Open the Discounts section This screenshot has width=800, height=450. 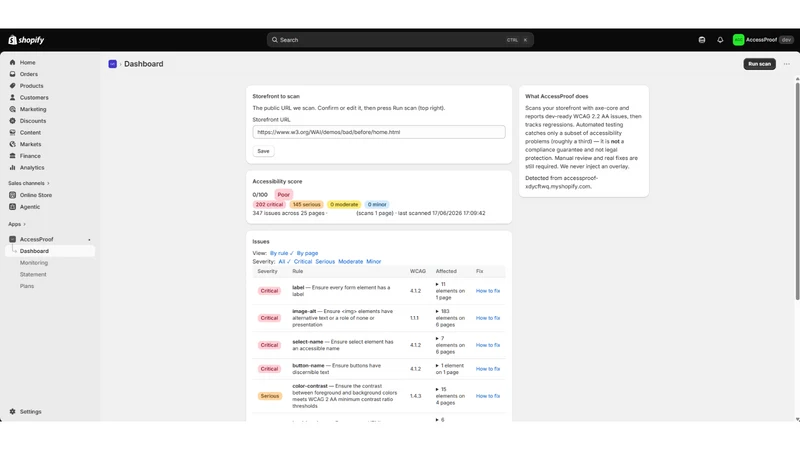click(33, 121)
